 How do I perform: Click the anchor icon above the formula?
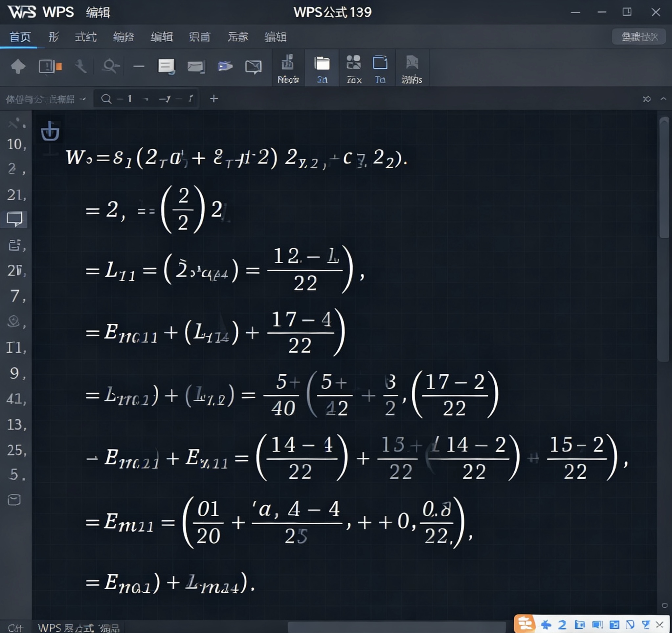pos(50,131)
